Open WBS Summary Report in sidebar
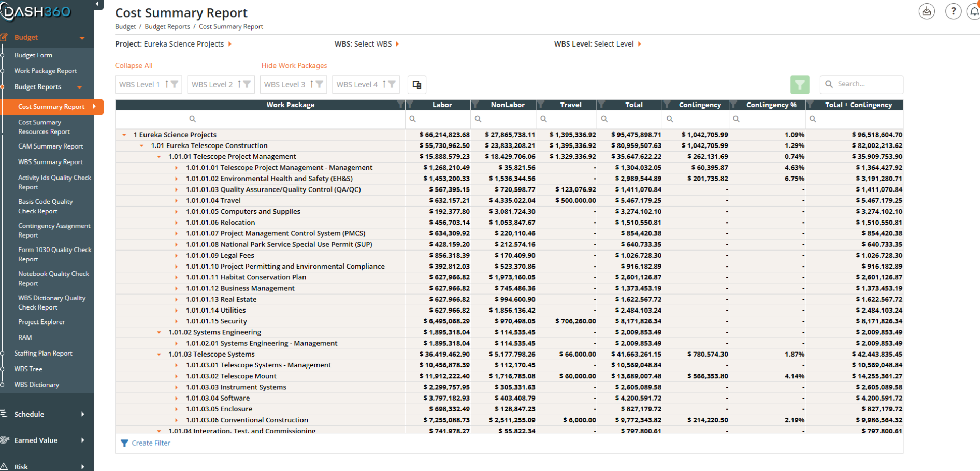This screenshot has height=471, width=980. [x=50, y=162]
